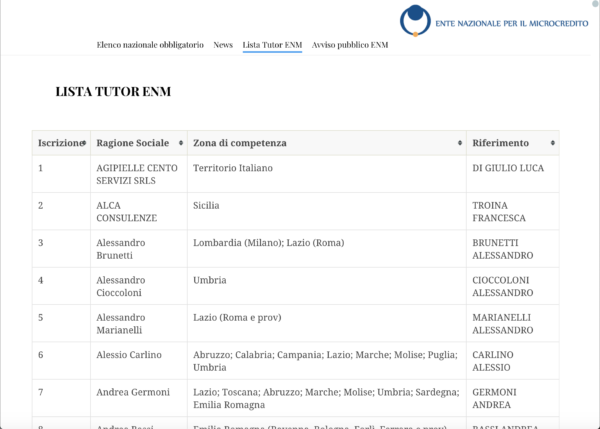Select zone cell starting Abruzzo; Calabria; Campania

pos(327,361)
